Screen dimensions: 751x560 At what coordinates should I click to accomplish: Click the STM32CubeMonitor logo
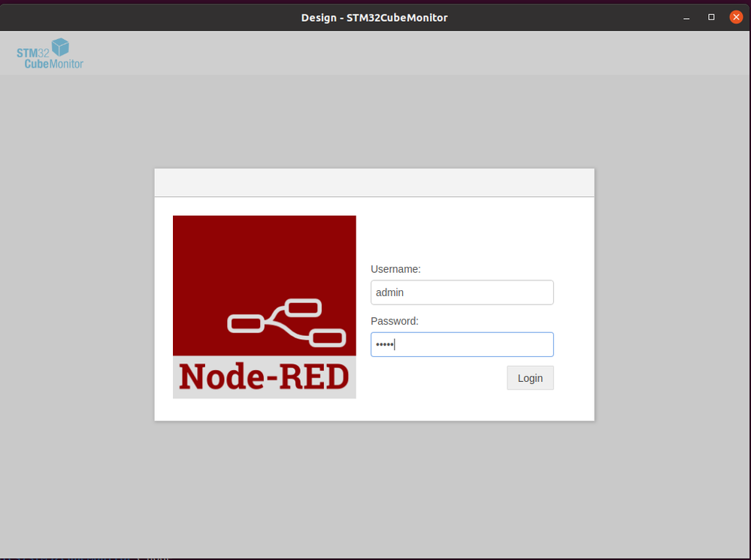(50, 53)
